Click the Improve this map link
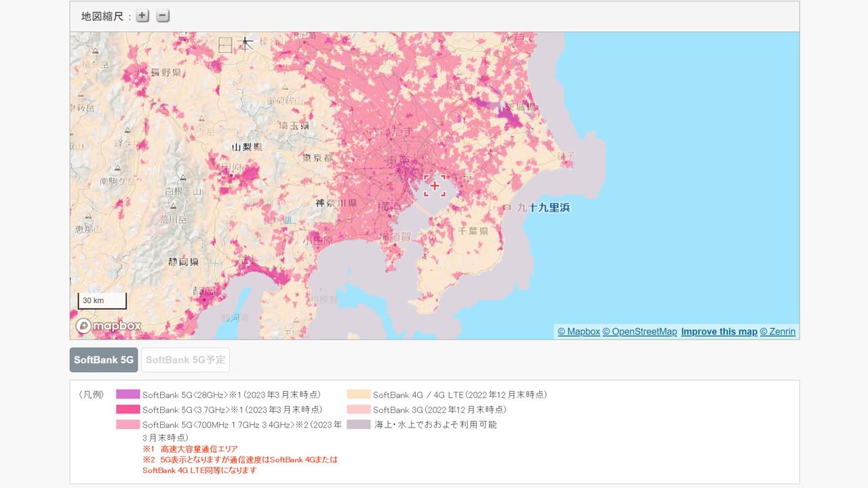868x488 pixels. [719, 331]
